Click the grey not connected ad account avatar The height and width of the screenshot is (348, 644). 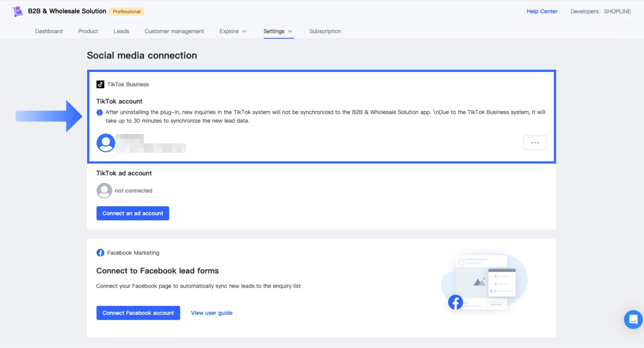click(104, 191)
